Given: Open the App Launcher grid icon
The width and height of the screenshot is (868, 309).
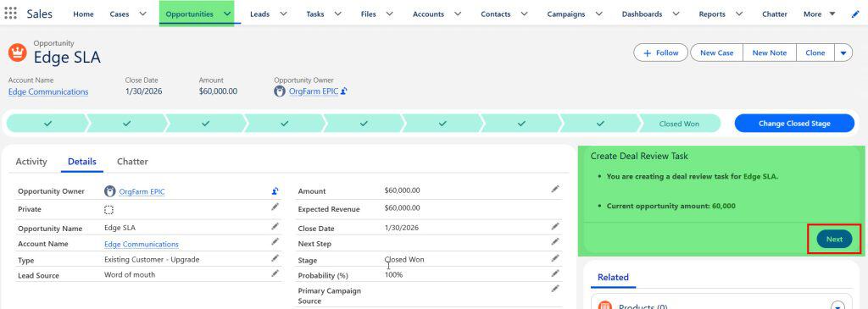Looking at the screenshot, I should 10,14.
